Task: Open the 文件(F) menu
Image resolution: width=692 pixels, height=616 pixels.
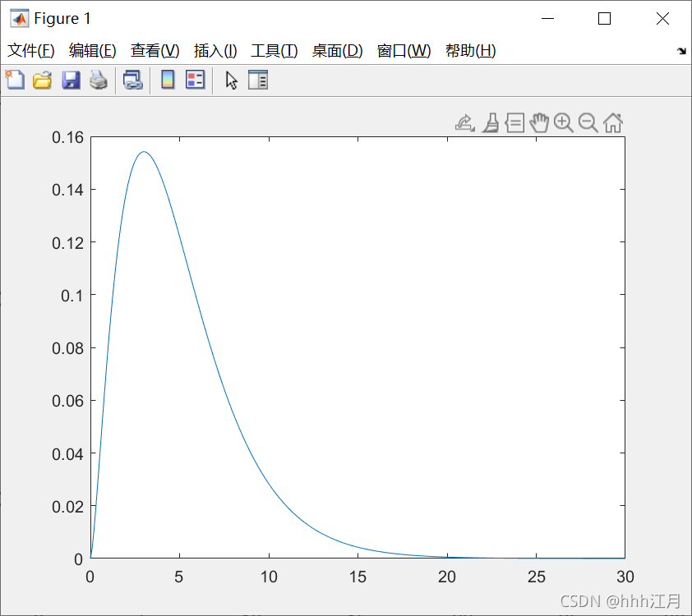Action: point(31,51)
